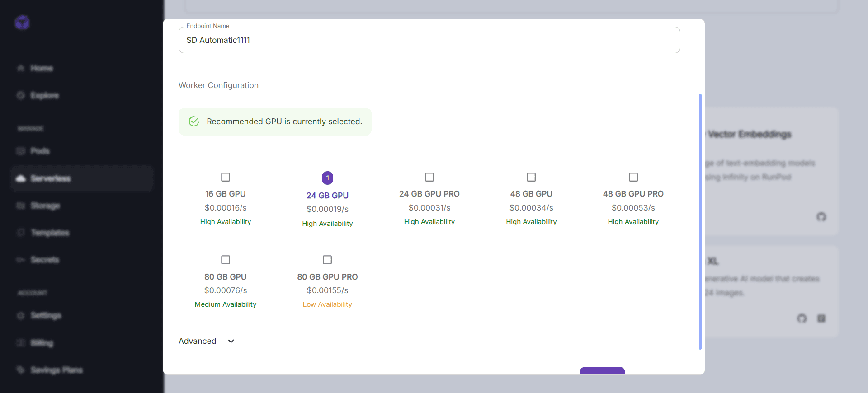Click the green recommended GPU checkmark icon

click(x=194, y=122)
